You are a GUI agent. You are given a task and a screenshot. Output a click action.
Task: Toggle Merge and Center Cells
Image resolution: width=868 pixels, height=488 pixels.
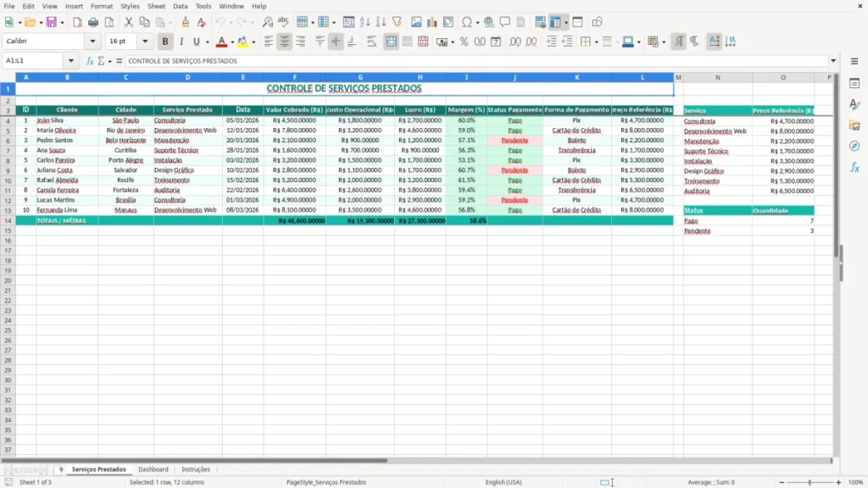tap(392, 42)
